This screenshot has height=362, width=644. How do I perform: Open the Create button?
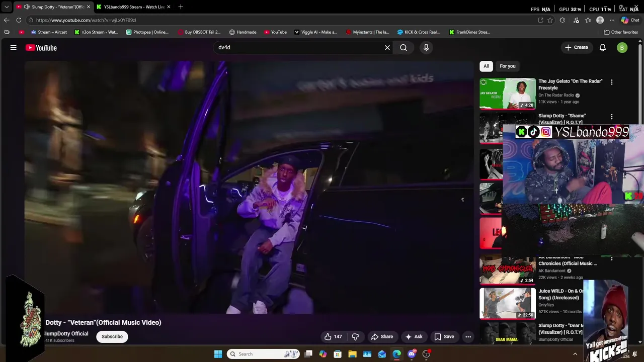tap(577, 48)
